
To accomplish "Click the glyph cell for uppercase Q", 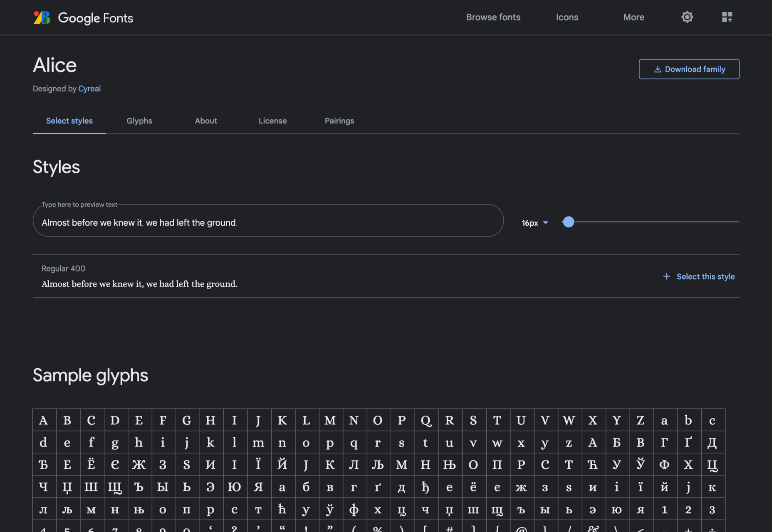I will pyautogui.click(x=426, y=420).
